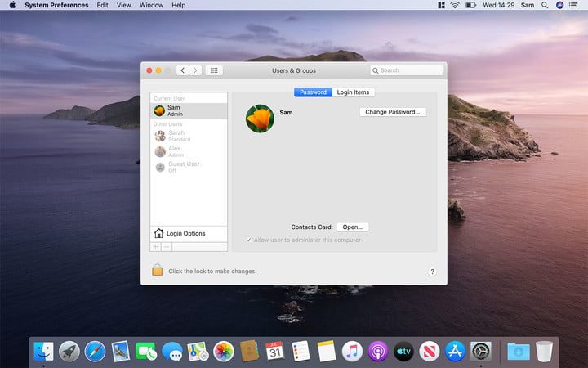Show all preferences with the grid icon
This screenshot has height=368, width=588.
coord(214,70)
